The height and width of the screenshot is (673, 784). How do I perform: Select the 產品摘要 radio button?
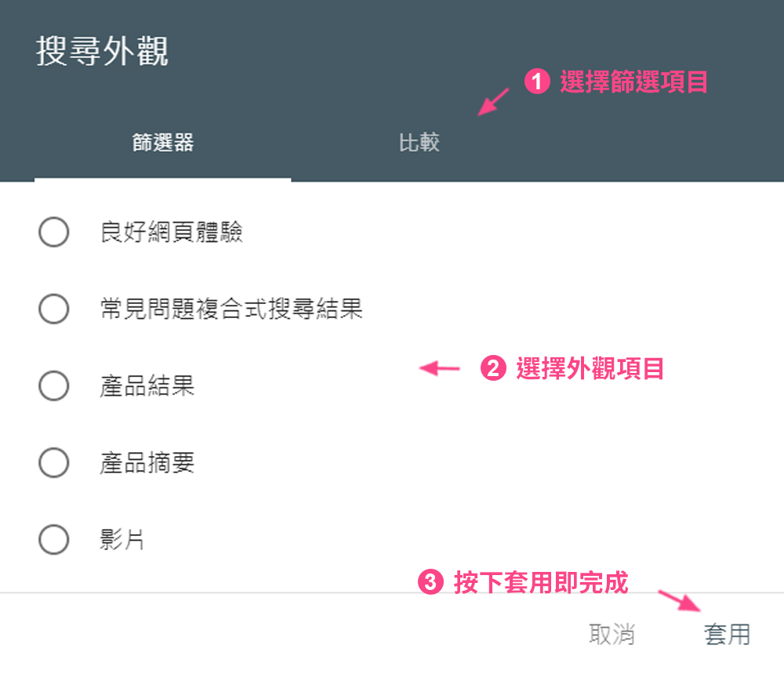(53, 463)
